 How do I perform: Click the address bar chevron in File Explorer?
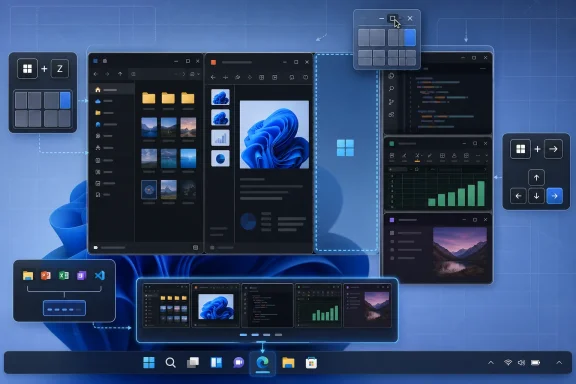click(184, 74)
